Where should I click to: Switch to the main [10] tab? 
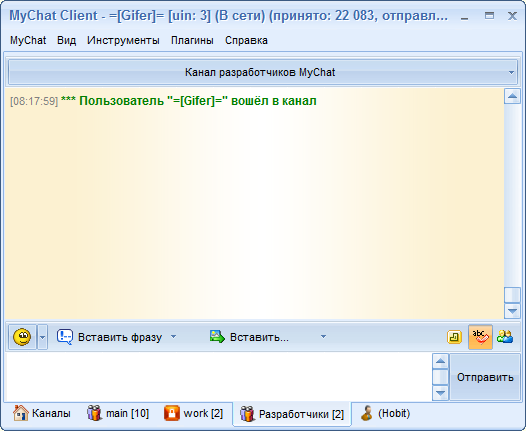pyautogui.click(x=118, y=413)
